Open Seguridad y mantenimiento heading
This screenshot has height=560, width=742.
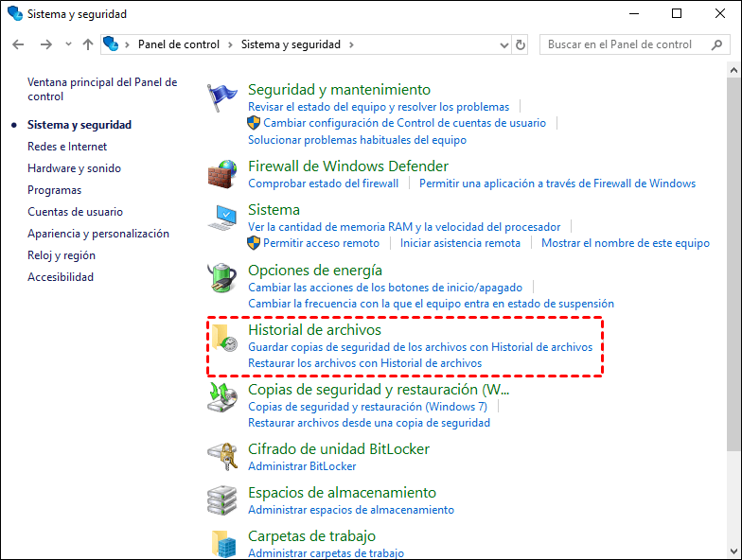[x=339, y=89]
